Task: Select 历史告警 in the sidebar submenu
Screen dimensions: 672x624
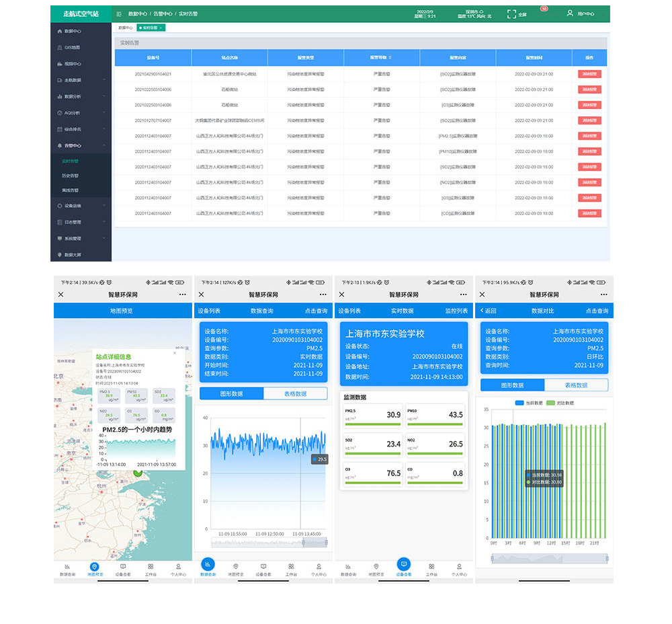Action: click(70, 175)
